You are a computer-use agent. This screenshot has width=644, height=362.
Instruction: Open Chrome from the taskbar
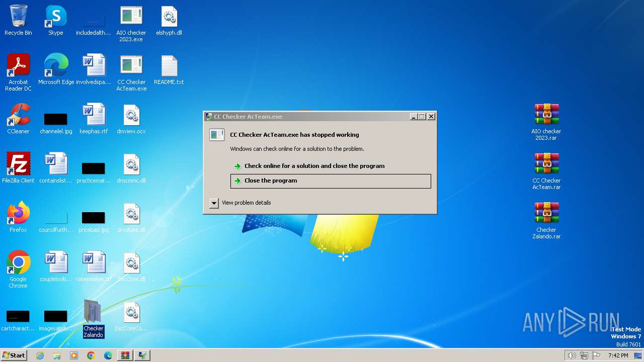[91, 355]
